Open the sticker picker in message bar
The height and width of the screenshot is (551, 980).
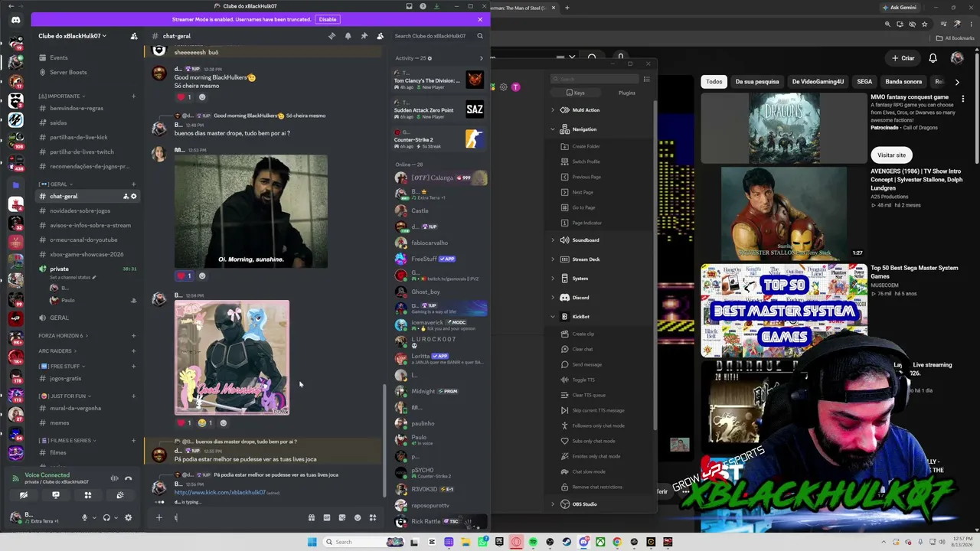click(x=342, y=517)
